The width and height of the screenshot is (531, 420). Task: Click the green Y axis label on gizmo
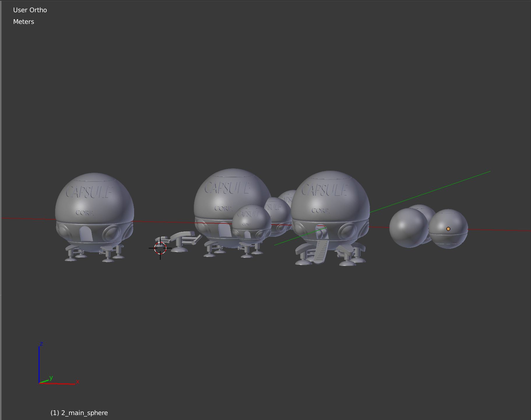pyautogui.click(x=51, y=378)
